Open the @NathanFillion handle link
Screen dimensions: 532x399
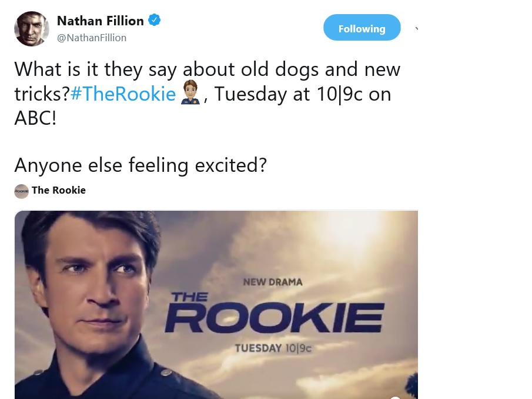point(92,38)
